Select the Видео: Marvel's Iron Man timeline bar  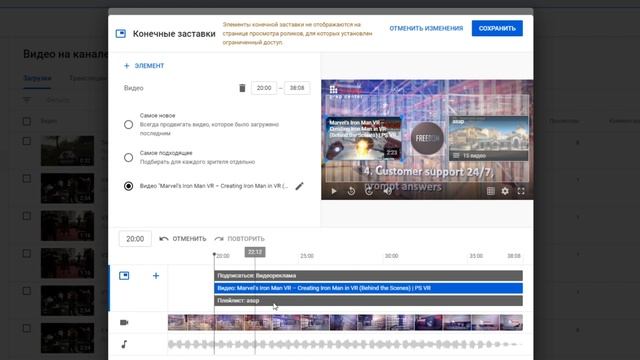tap(368, 288)
